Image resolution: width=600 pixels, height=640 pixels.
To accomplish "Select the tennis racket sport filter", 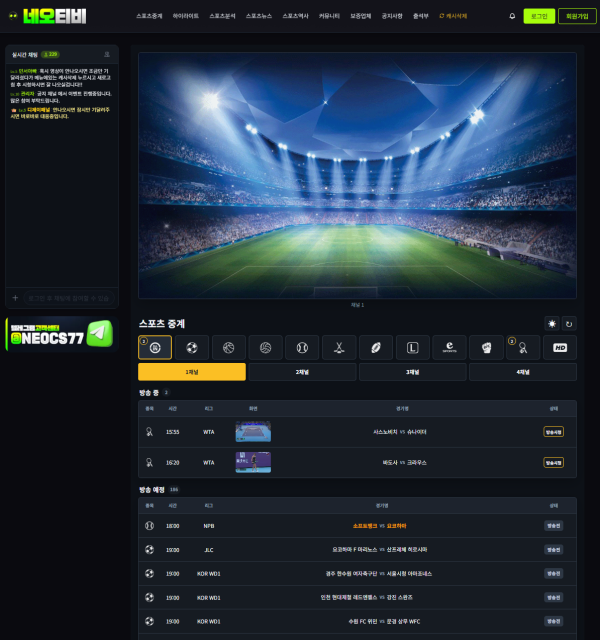I will 523,347.
